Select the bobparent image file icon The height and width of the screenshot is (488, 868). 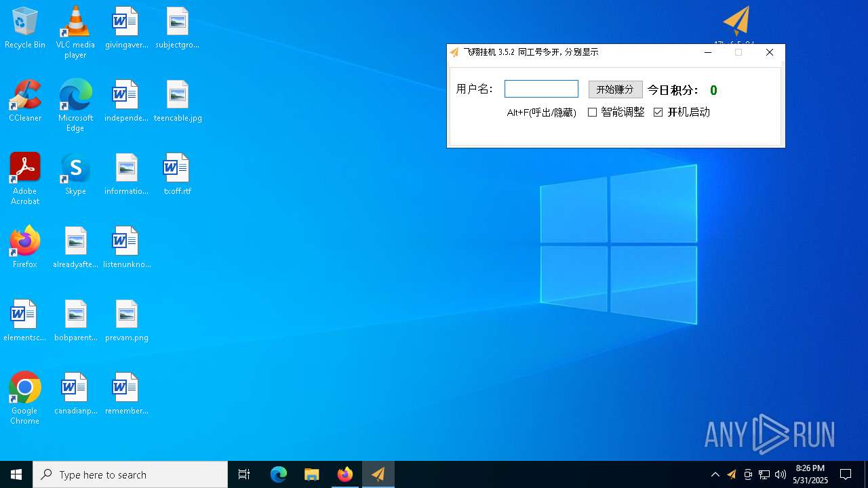(75, 321)
